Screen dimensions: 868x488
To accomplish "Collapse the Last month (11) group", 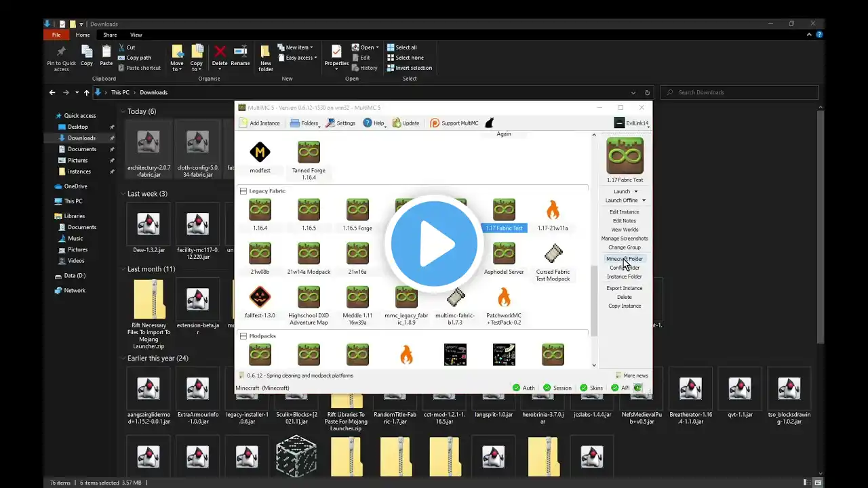I will coord(123,269).
